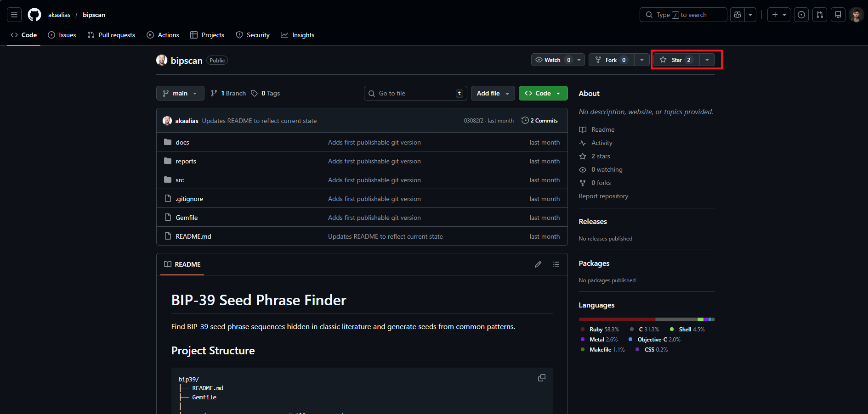Switch to the Code tab
868x414 pixels.
coord(24,35)
